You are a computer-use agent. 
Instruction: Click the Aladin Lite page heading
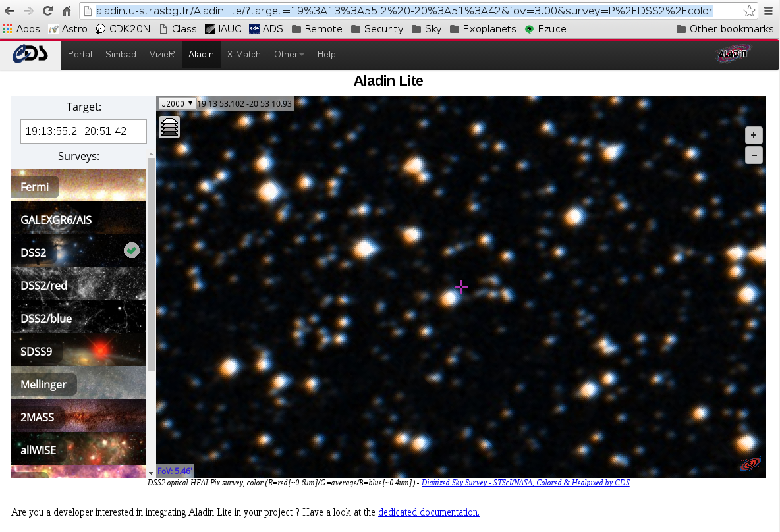pyautogui.click(x=389, y=80)
